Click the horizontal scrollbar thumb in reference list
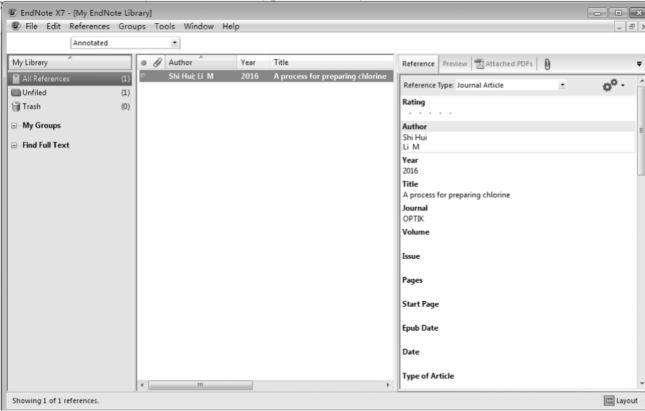645x411 pixels. pos(200,385)
